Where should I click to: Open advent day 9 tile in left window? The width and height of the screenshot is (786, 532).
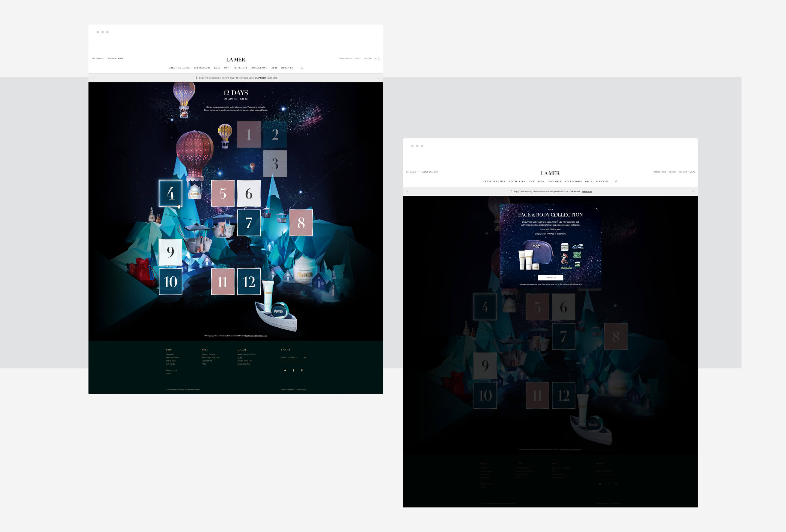point(171,252)
